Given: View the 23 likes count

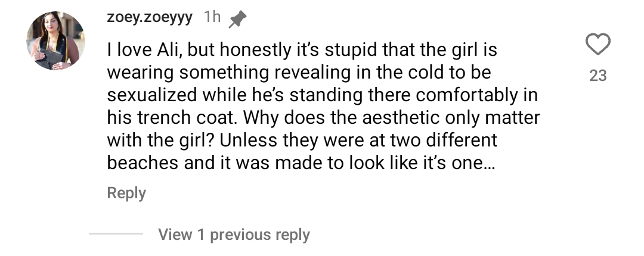Looking at the screenshot, I should click(597, 76).
